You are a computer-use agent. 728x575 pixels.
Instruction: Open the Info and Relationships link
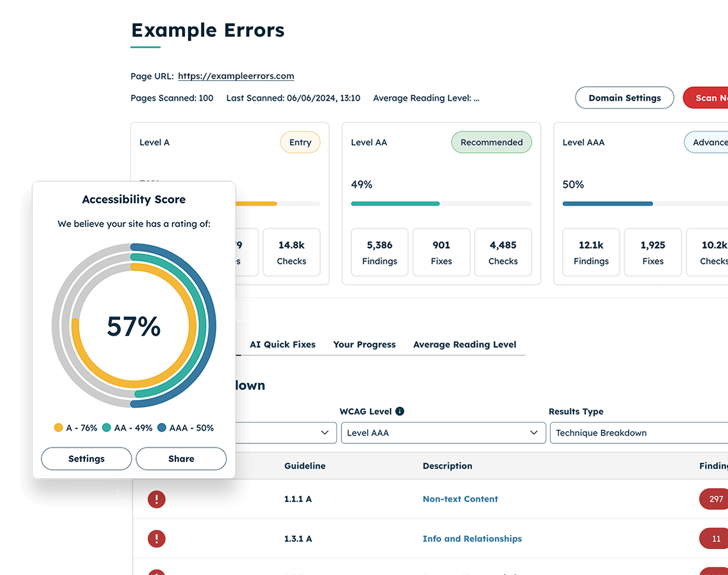472,539
